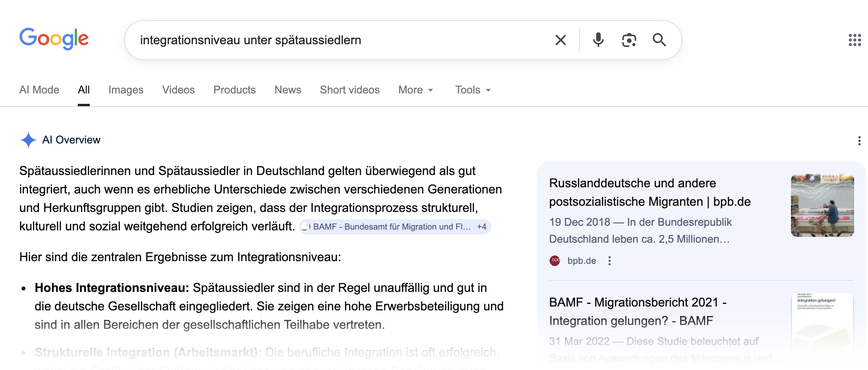Click the Google logo
868x370 pixels.
pyautogui.click(x=54, y=39)
